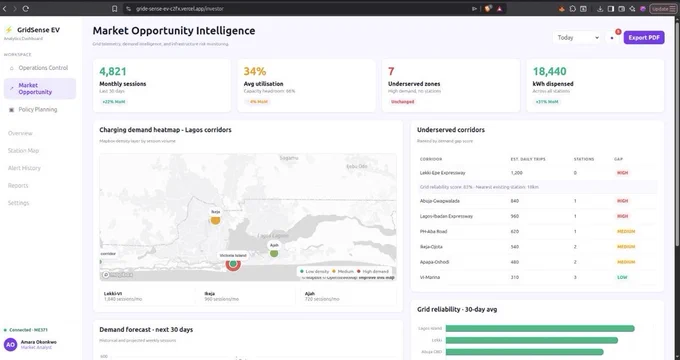
Task: Click the Update button in the browser toolbar
Action: (x=663, y=9)
